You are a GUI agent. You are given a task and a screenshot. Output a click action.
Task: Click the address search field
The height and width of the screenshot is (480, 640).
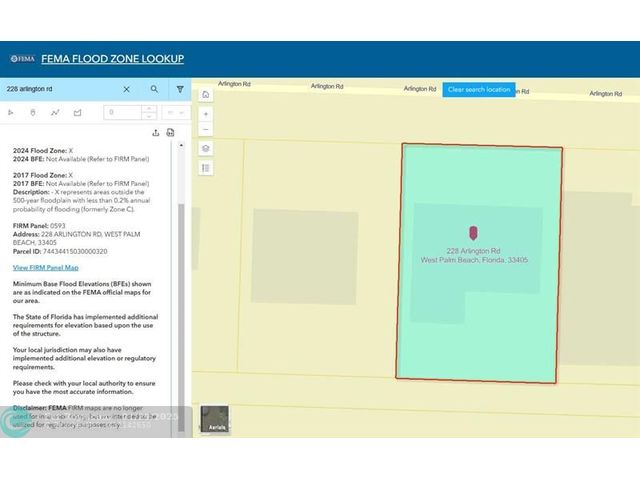coord(61,89)
